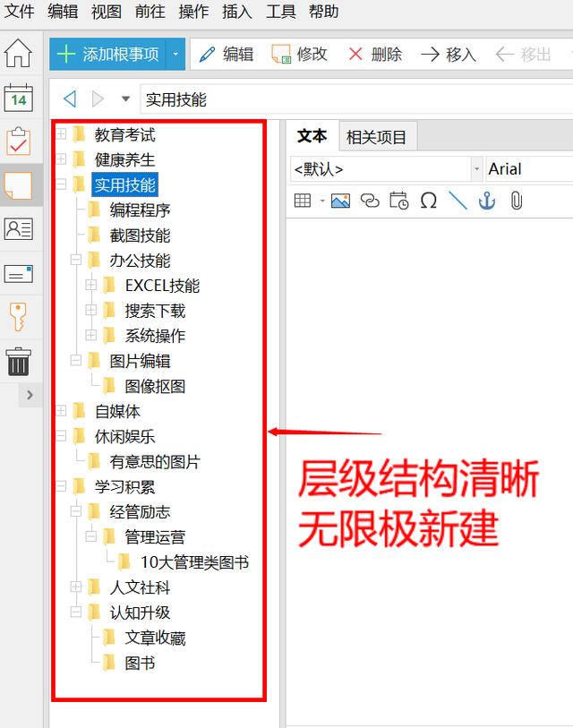573x728 pixels.
Task: Open the Passwords key sidebar icon
Action: (x=18, y=317)
